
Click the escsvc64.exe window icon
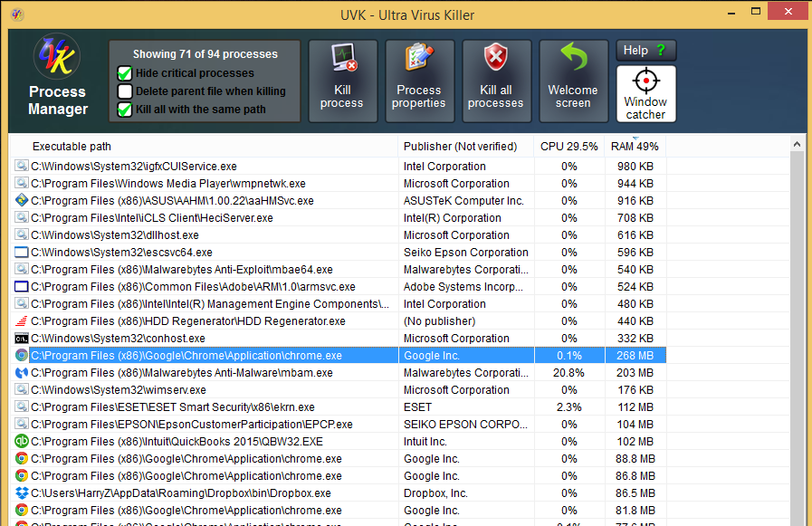pyautogui.click(x=21, y=252)
